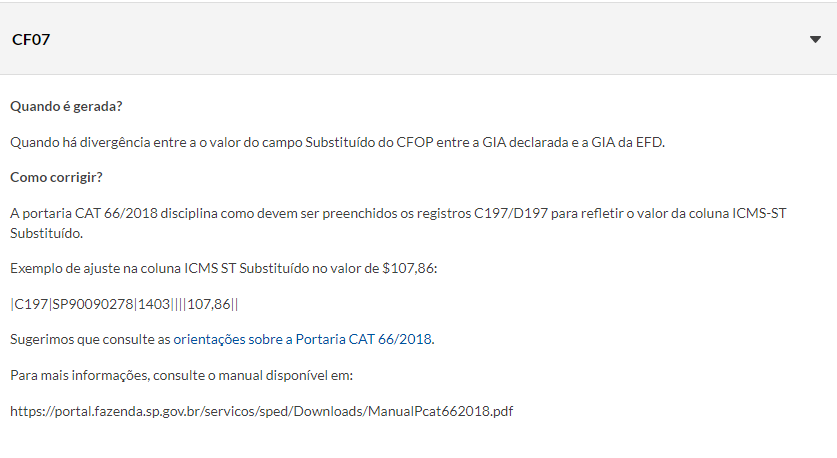Click the word 'Substituído.' ending the portaria paragraph

46,234
